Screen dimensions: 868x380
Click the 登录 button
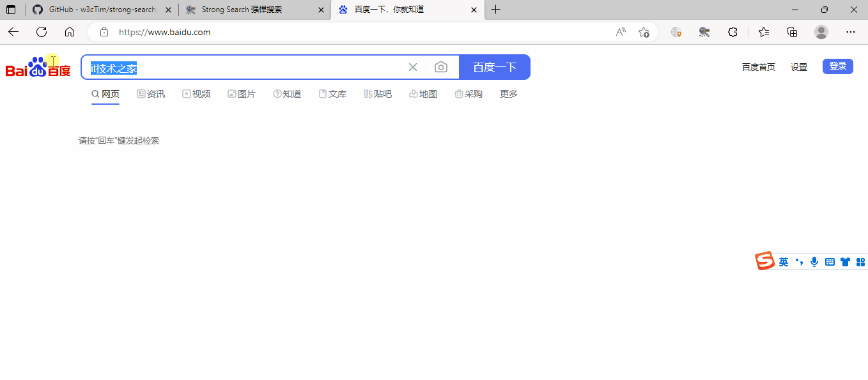[838, 66]
